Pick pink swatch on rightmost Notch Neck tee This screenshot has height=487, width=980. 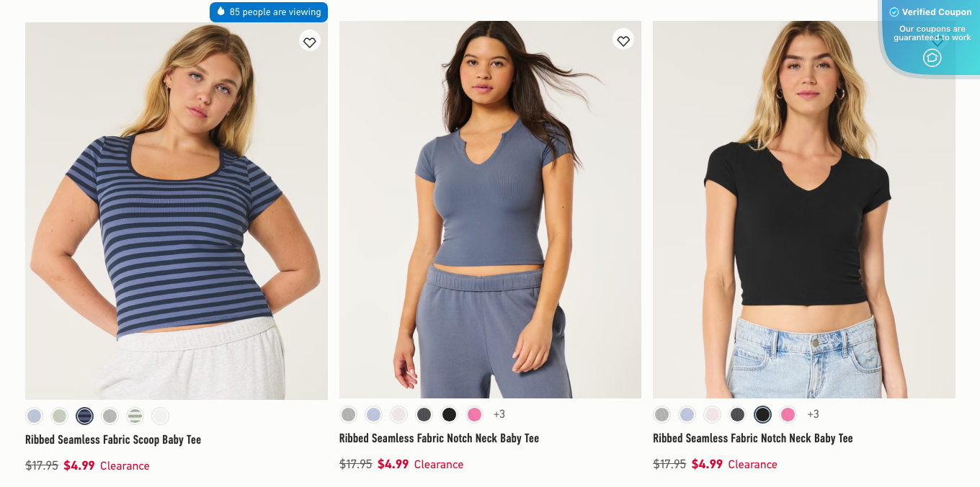[x=788, y=414]
